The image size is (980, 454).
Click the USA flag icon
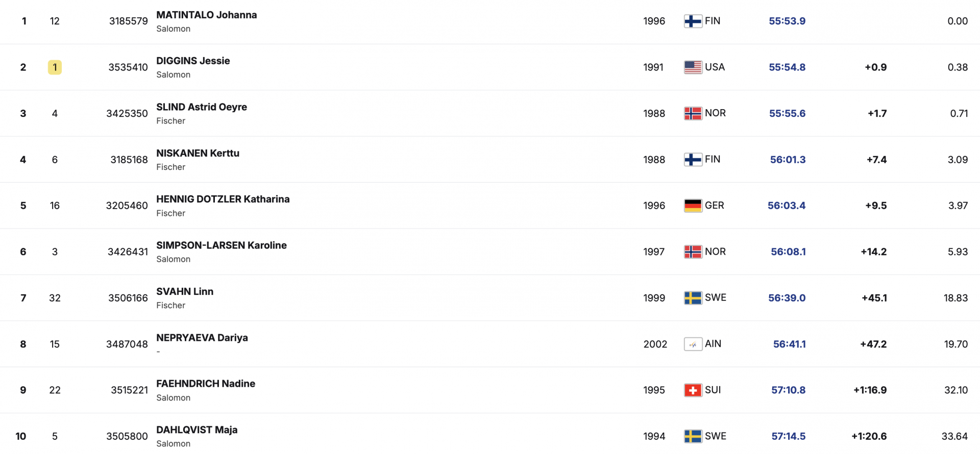pos(693,67)
